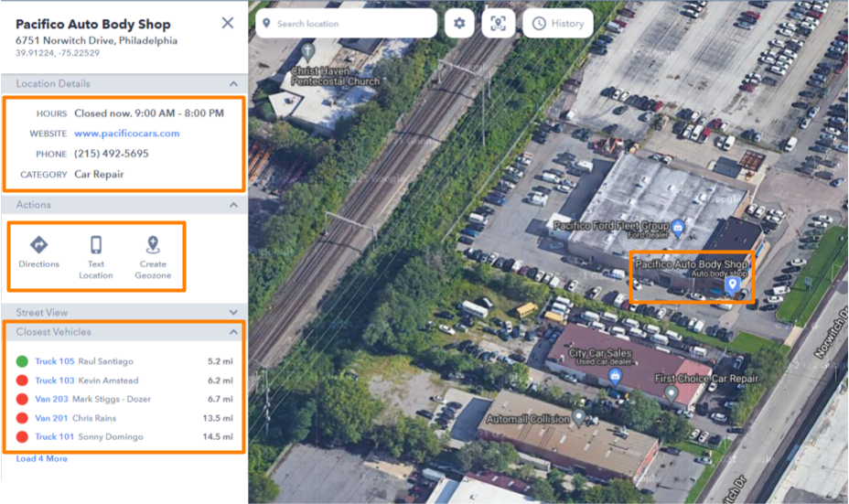Click driver name Raul Santiago
This screenshot has height=504, width=849.
click(105, 361)
